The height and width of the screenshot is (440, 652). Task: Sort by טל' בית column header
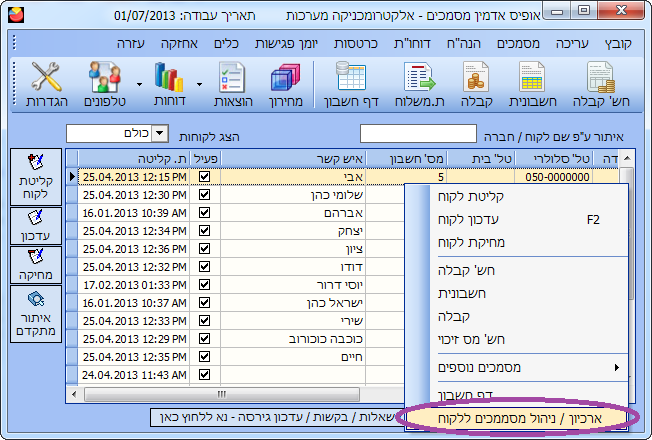pyautogui.click(x=481, y=158)
